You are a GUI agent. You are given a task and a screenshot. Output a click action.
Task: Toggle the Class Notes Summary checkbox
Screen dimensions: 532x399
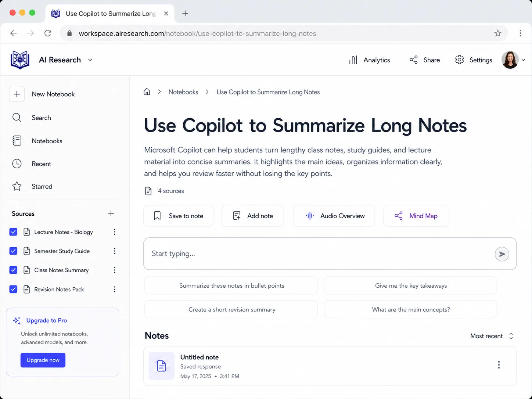pos(13,270)
